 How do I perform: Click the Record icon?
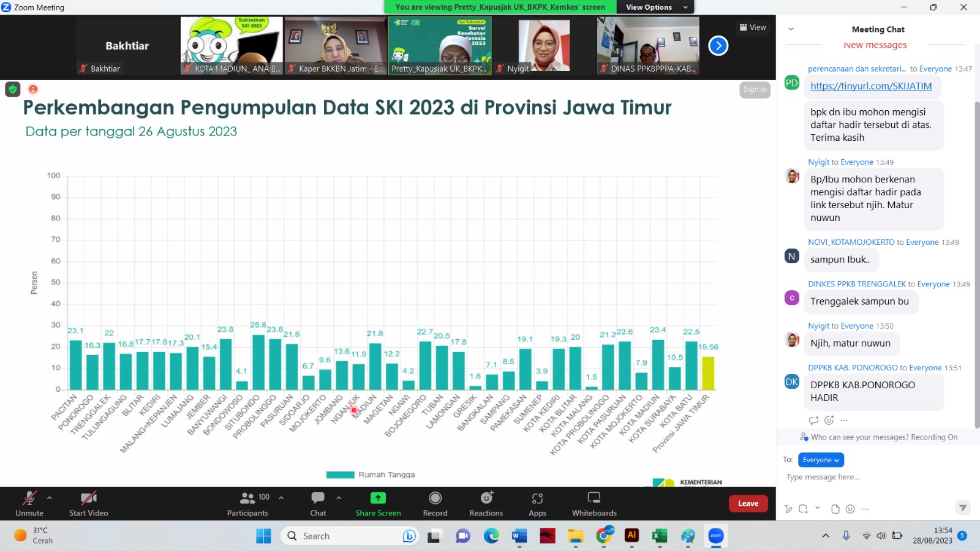[435, 498]
